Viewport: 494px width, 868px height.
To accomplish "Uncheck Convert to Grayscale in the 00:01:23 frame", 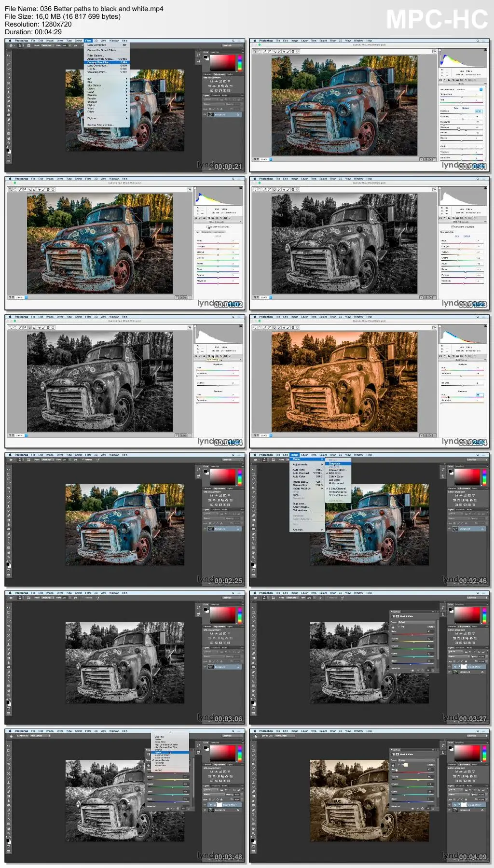I will coord(452,226).
